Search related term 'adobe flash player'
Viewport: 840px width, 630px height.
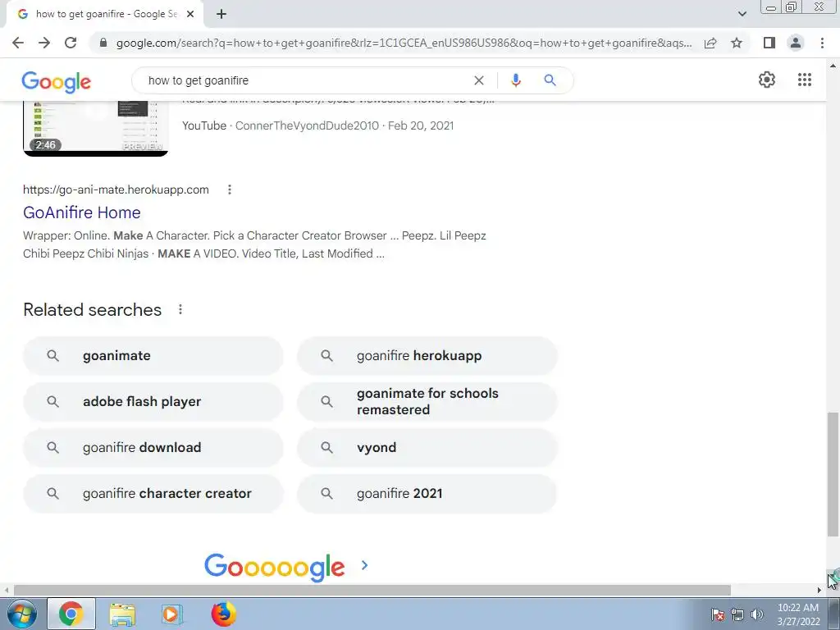coord(153,402)
